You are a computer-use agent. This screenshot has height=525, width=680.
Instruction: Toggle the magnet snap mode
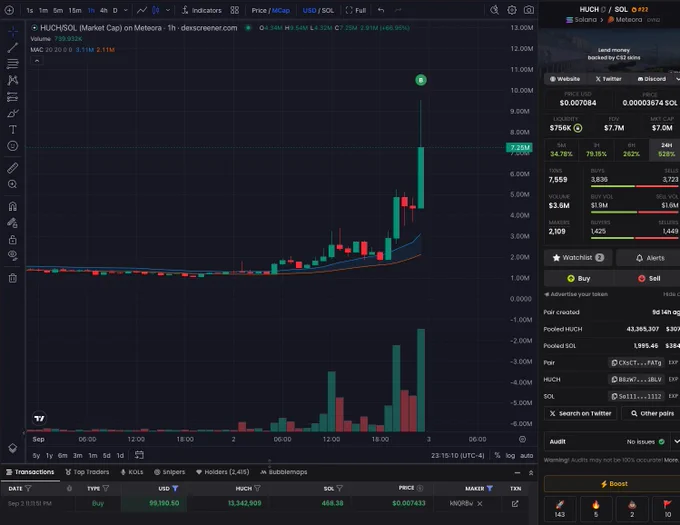click(13, 206)
